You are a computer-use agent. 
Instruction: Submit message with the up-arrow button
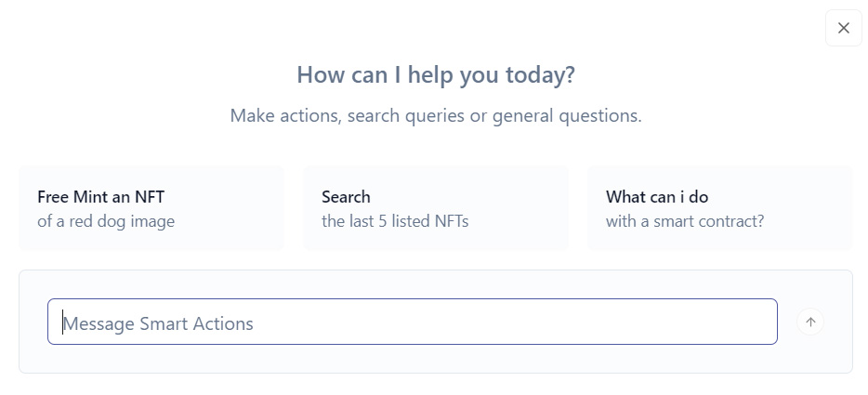click(x=810, y=323)
